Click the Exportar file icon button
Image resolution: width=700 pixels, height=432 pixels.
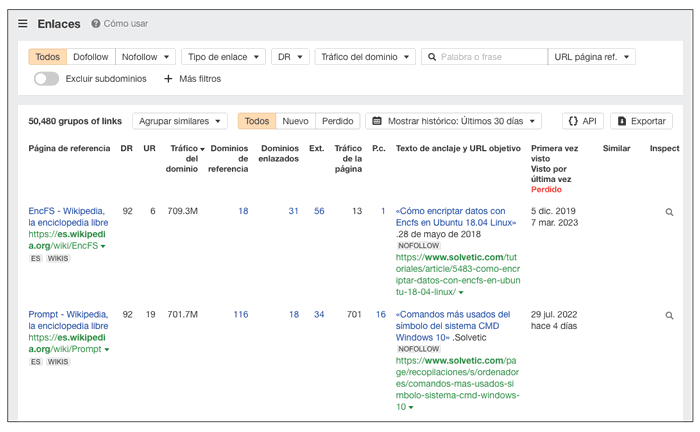click(x=622, y=121)
